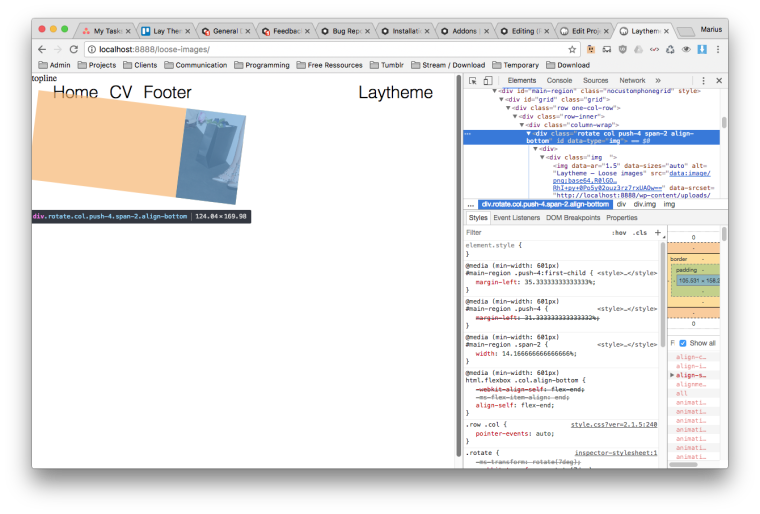Screen dimensions: 760x514
Task: Click the styles Filter input field
Action: tap(530, 232)
